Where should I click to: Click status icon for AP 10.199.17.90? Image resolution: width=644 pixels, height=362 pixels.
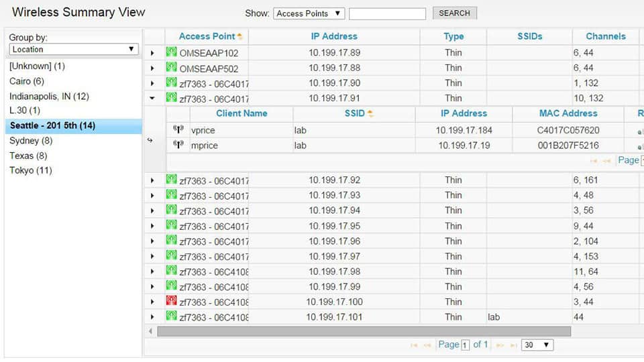coord(171,82)
